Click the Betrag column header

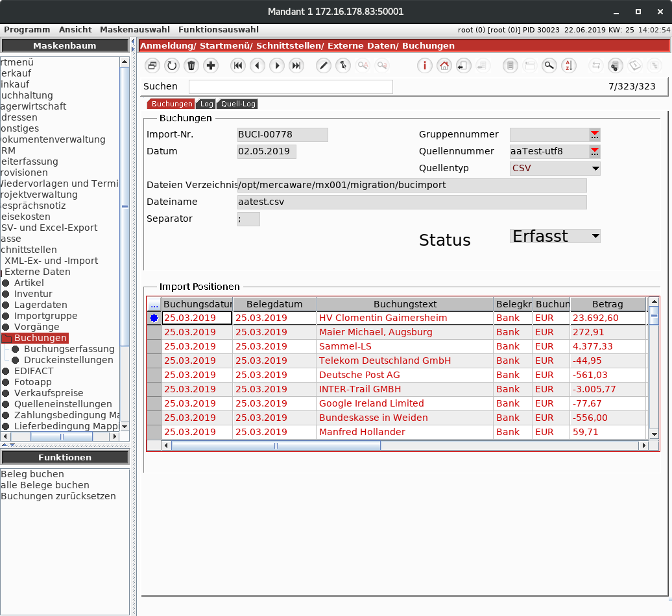tap(608, 304)
